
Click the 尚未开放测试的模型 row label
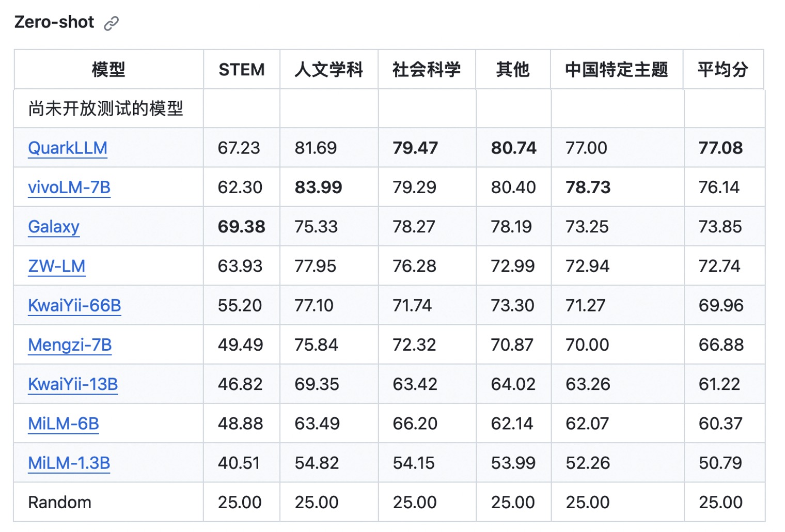point(106,108)
